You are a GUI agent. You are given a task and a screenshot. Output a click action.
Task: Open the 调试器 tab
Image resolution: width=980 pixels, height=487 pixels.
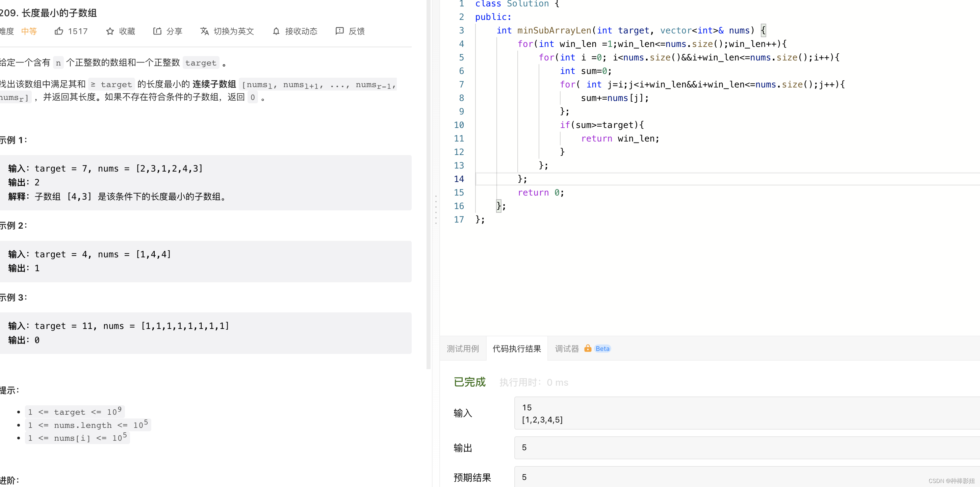coord(566,349)
